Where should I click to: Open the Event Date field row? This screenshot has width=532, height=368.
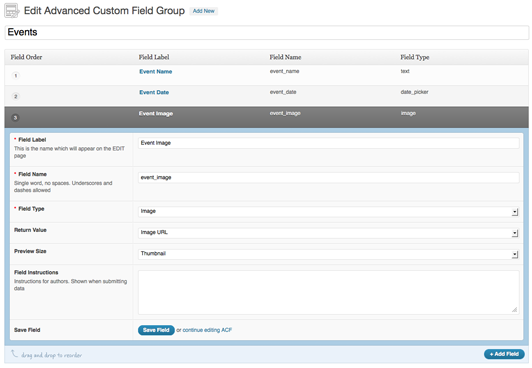[266, 96]
